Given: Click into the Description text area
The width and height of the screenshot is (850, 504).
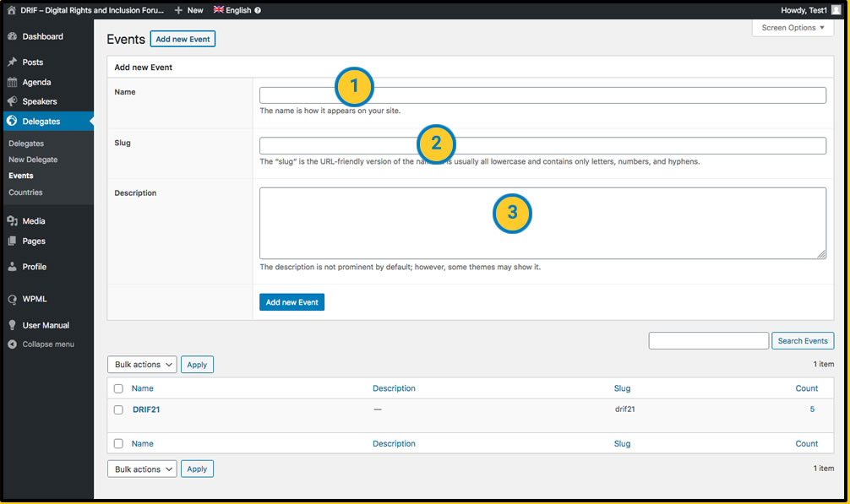Looking at the screenshot, I should click(x=542, y=223).
